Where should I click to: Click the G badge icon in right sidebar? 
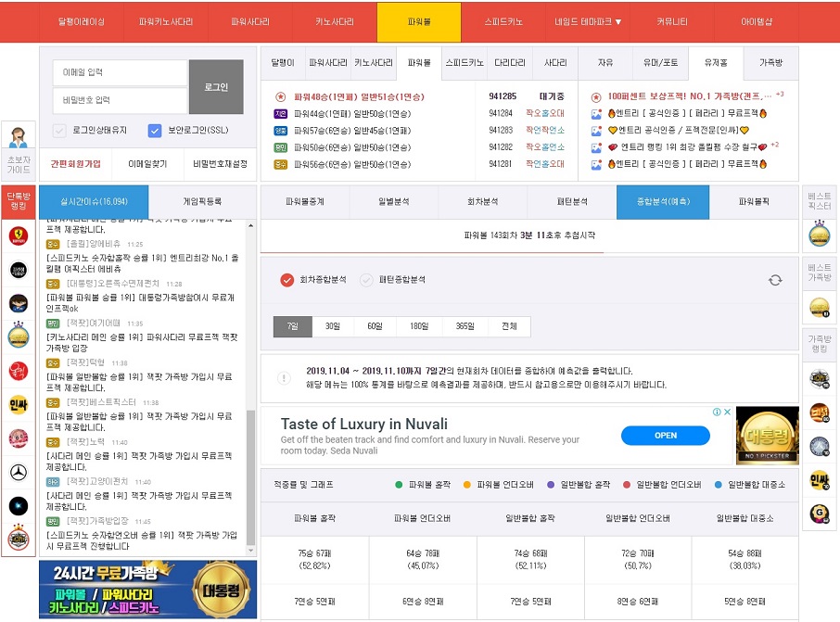click(x=819, y=510)
